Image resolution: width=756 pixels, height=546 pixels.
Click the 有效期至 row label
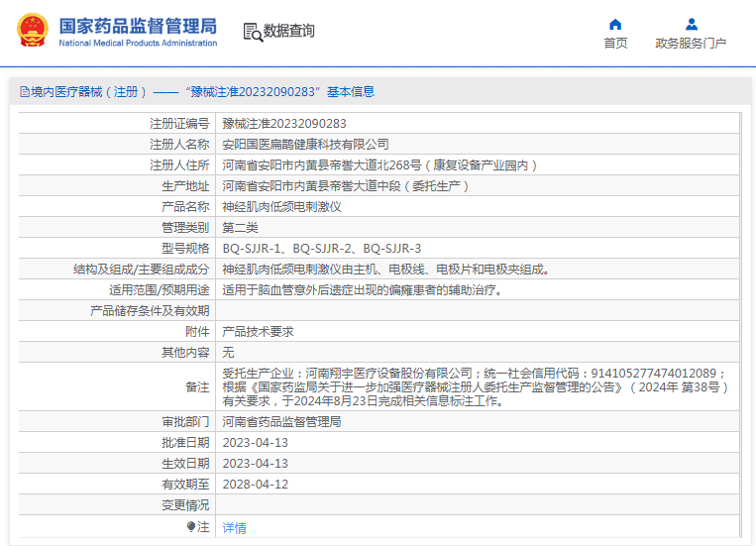(x=185, y=485)
